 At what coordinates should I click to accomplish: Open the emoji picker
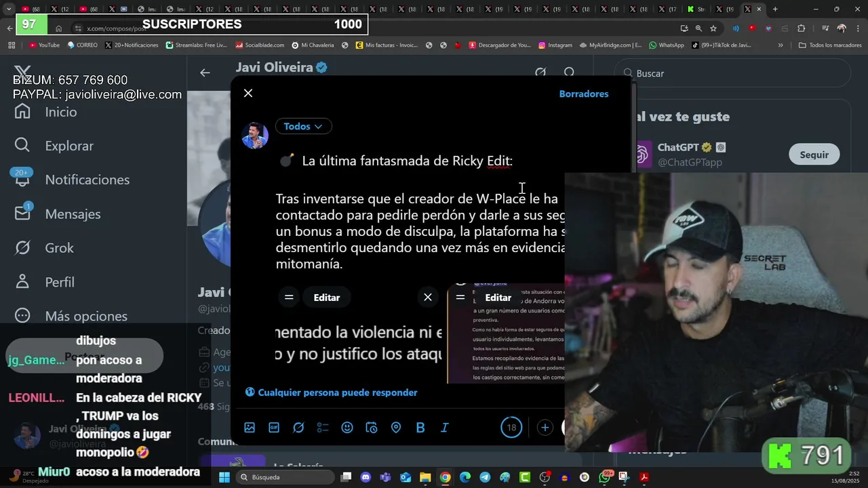[347, 428]
